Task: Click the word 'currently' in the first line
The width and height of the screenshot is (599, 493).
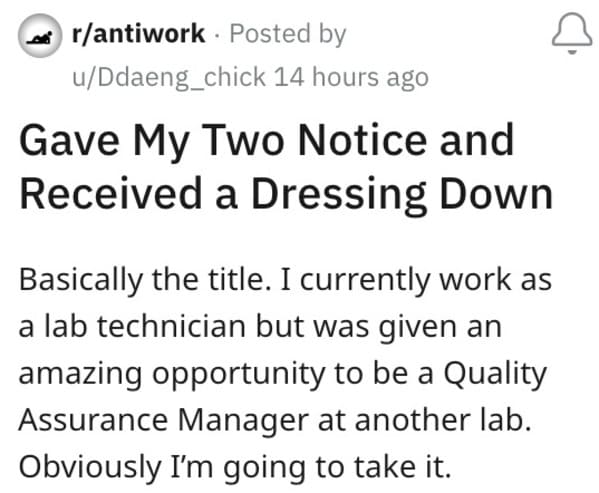Action: (365, 280)
